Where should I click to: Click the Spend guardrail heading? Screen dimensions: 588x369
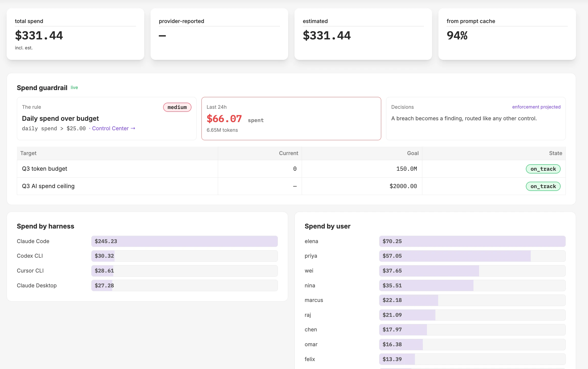[x=42, y=88]
